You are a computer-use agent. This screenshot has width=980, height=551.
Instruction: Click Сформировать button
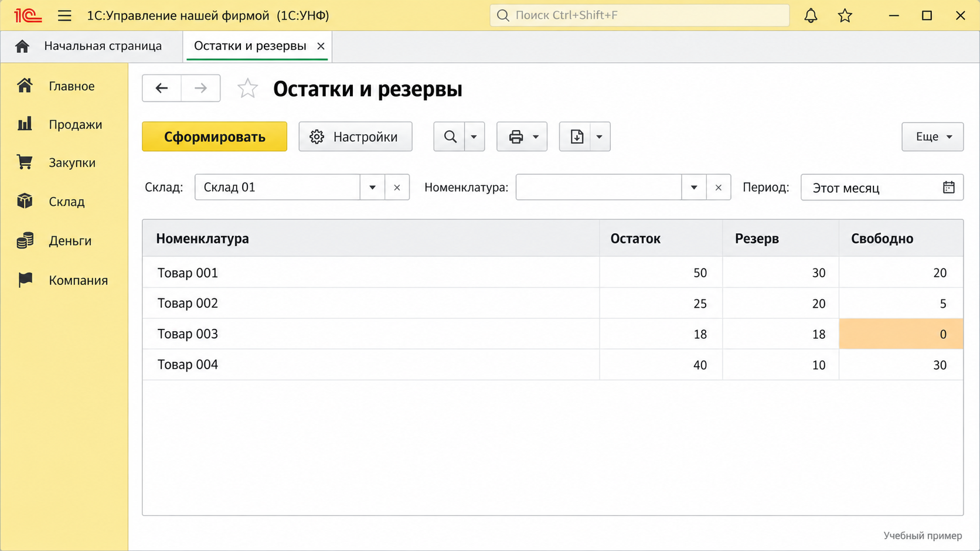[x=215, y=137]
